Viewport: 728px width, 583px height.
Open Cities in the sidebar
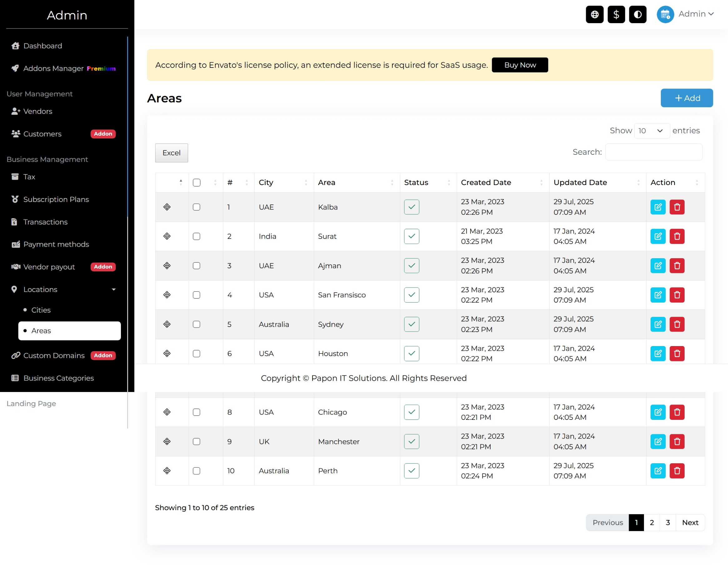tap(41, 310)
